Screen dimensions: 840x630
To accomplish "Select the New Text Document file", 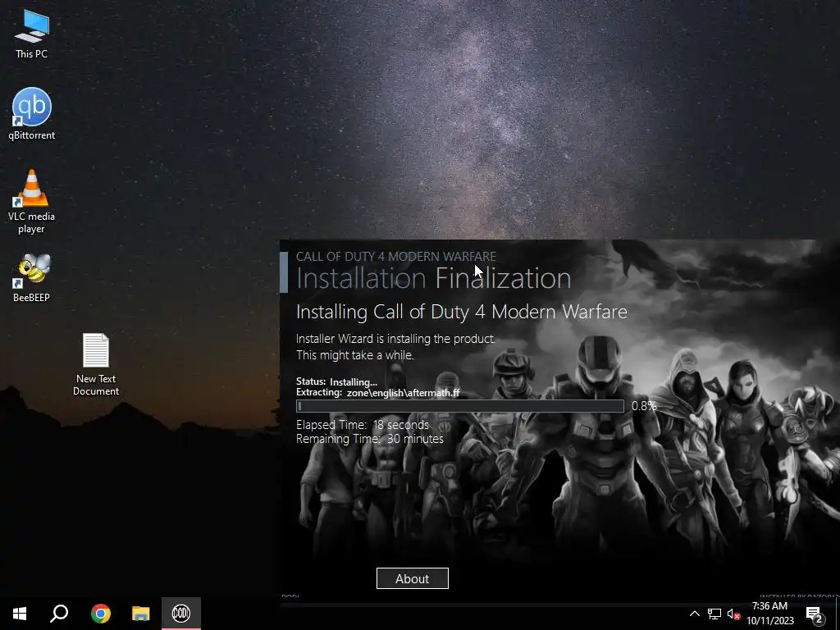I will coord(96,364).
